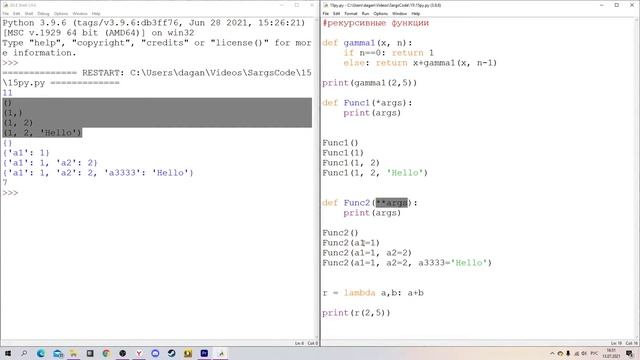Click the Ln indicator in shell status bar
The height and width of the screenshot is (360, 640).
pyautogui.click(x=299, y=343)
